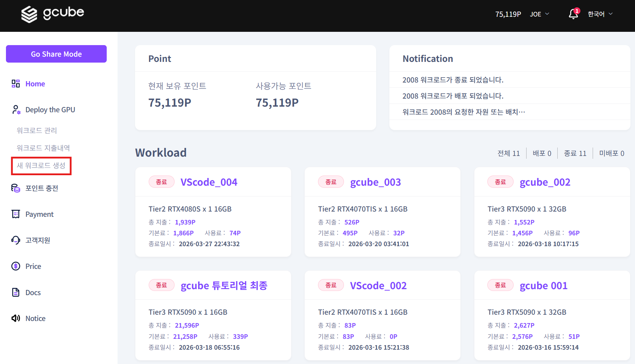Switch to the 배포 0 filter tab
Screen dimensions: 635x364
pyautogui.click(x=541, y=153)
